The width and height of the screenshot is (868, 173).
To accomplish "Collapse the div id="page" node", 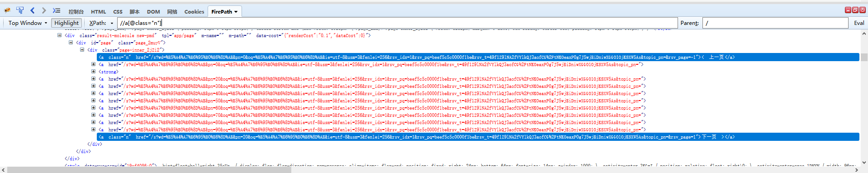I will (x=71, y=43).
